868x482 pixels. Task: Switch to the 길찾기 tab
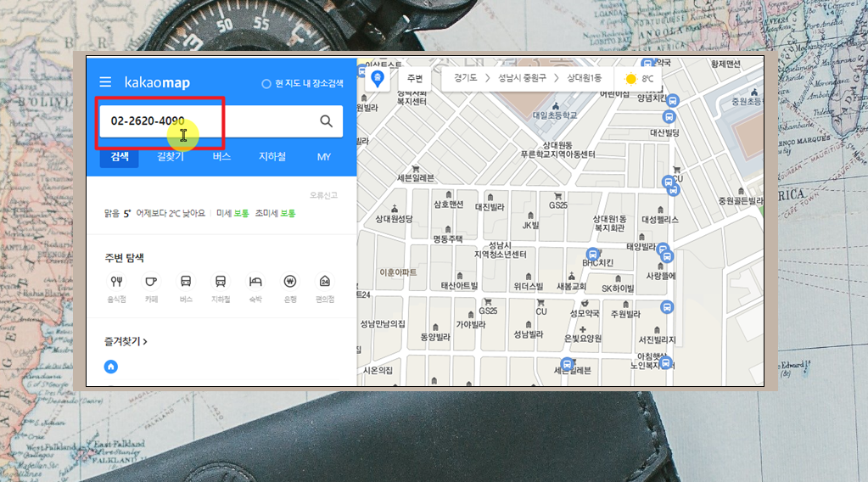(170, 157)
